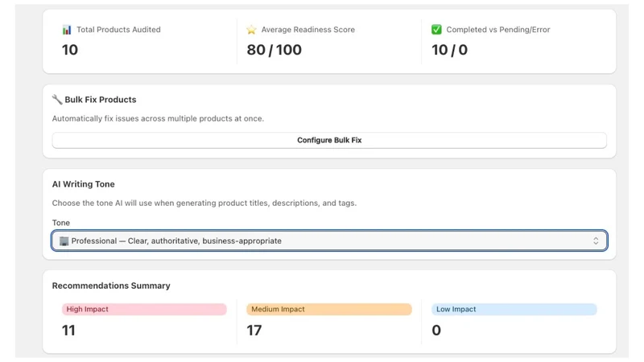The height and width of the screenshot is (362, 644).
Task: Click the total products value "10"
Action: pyautogui.click(x=70, y=50)
